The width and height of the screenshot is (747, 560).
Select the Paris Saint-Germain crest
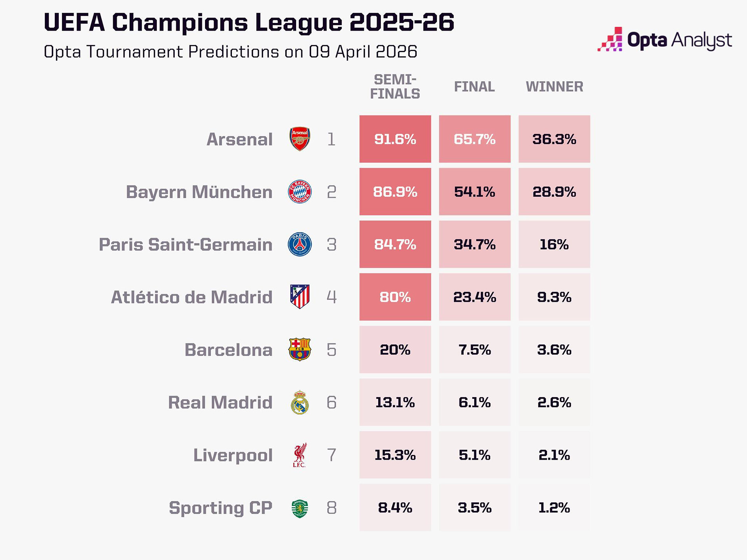point(300,244)
